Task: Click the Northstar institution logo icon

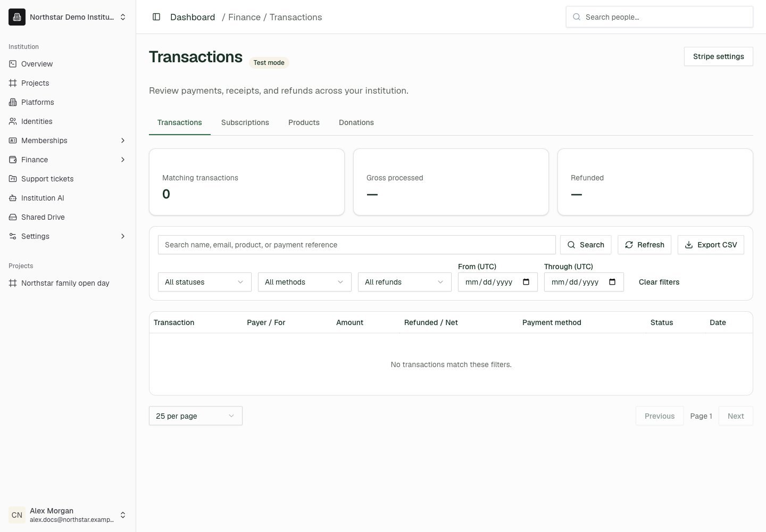Action: click(x=17, y=17)
